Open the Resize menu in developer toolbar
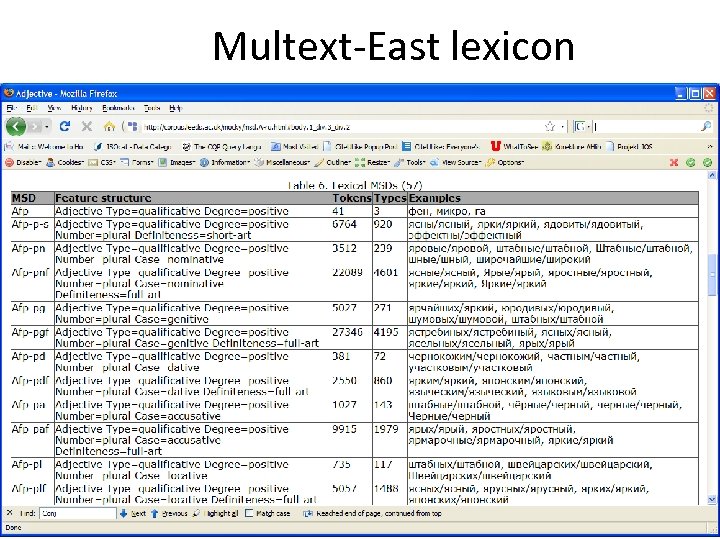This screenshot has width=720, height=540. click(372, 163)
